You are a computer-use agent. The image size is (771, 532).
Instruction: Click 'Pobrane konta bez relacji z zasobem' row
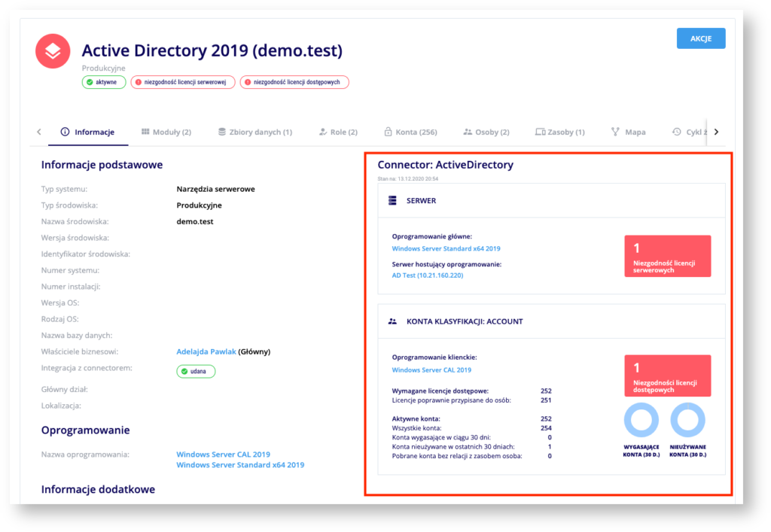pyautogui.click(x=471, y=456)
